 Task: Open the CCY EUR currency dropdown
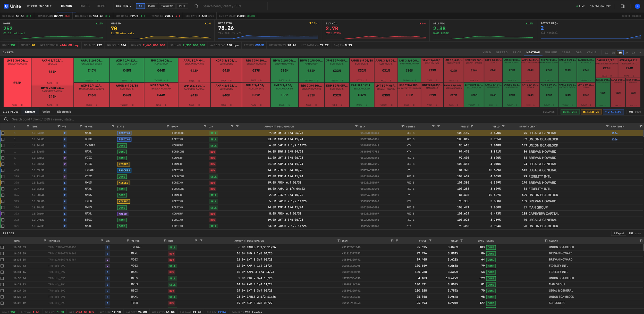(x=123, y=6)
